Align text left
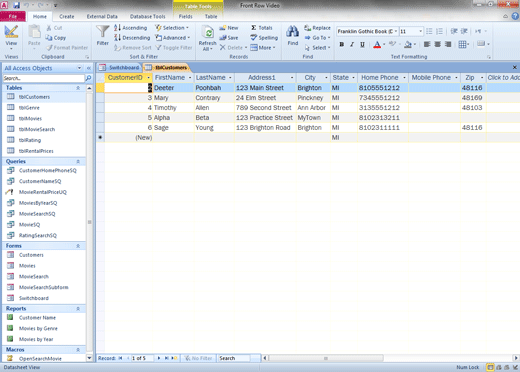This screenshot has width=520, height=372. coord(427,44)
